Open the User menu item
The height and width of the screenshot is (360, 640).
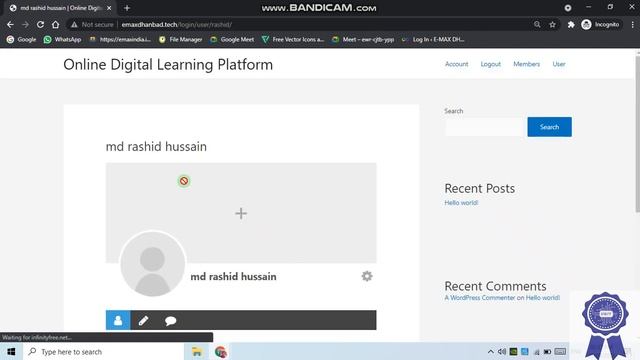point(559,64)
